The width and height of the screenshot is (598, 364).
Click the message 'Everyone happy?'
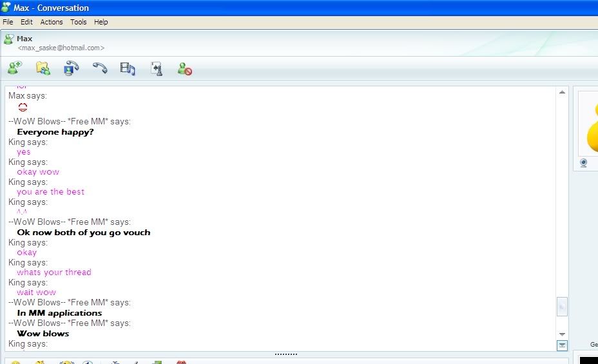[55, 132]
